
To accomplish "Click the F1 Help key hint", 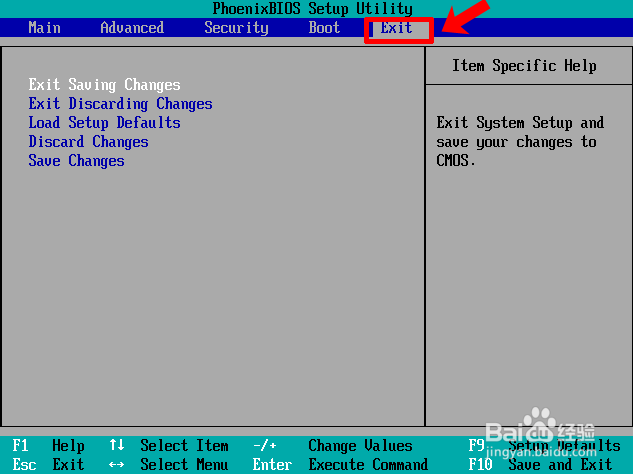I will point(48,446).
